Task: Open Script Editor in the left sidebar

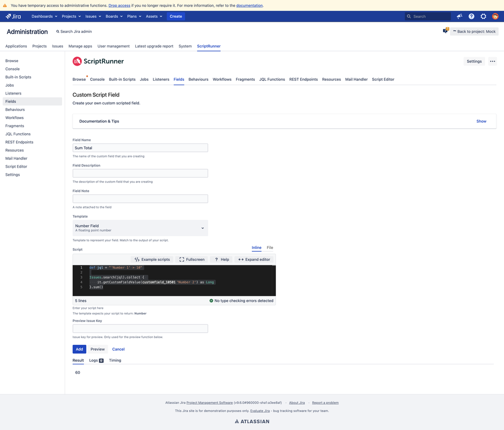Action: tap(16, 167)
